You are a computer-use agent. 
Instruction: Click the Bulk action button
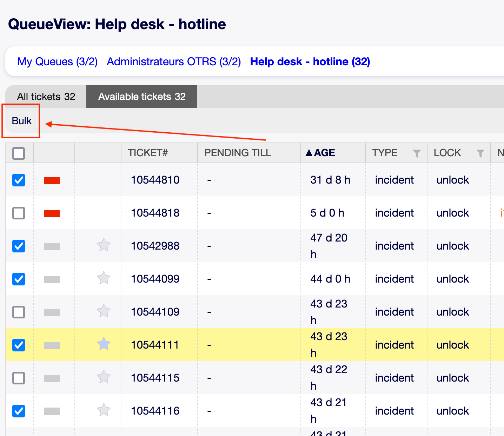22,121
